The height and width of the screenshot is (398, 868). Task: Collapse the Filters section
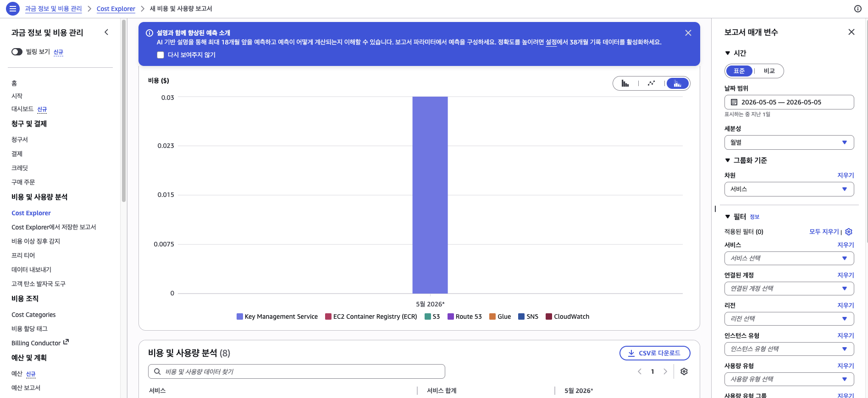coord(728,217)
